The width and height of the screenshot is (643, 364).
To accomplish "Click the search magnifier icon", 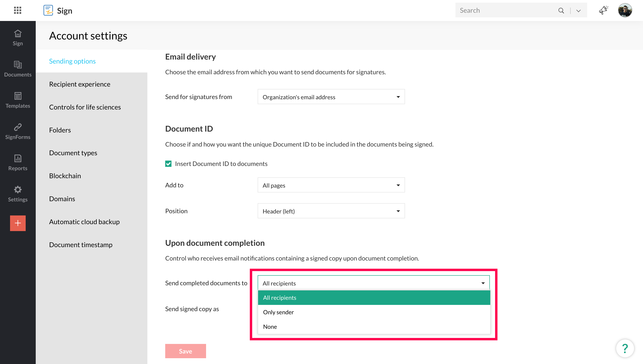I will click(x=561, y=10).
